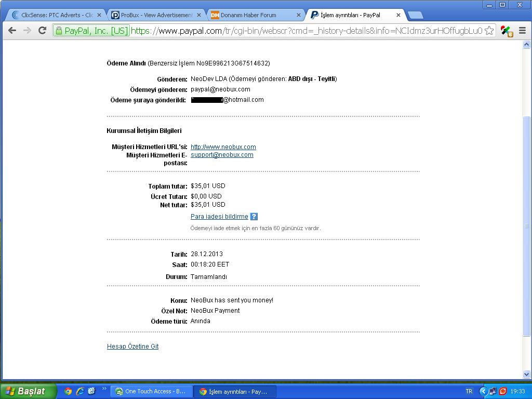Click the forward navigation arrow
532x399 pixels.
click(x=27, y=31)
